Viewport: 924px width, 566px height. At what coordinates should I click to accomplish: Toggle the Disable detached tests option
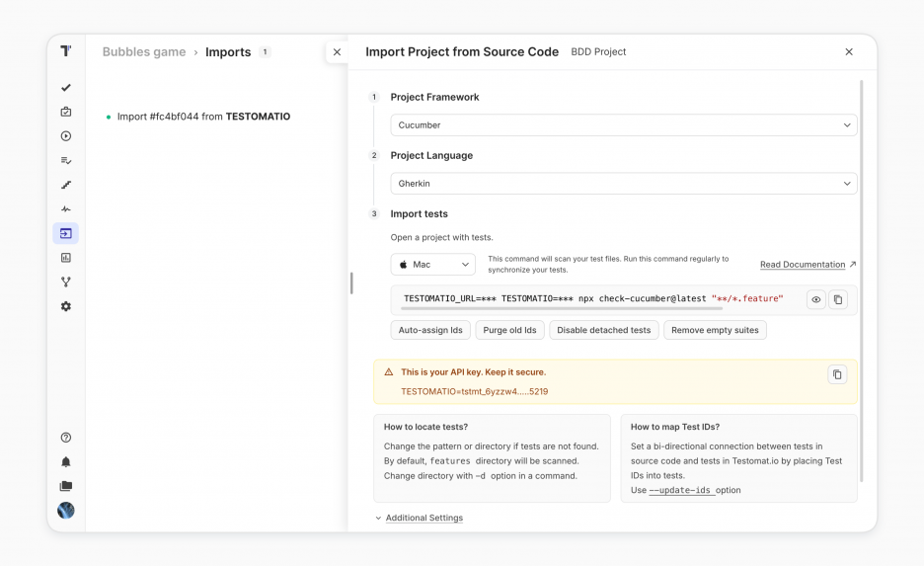click(604, 330)
